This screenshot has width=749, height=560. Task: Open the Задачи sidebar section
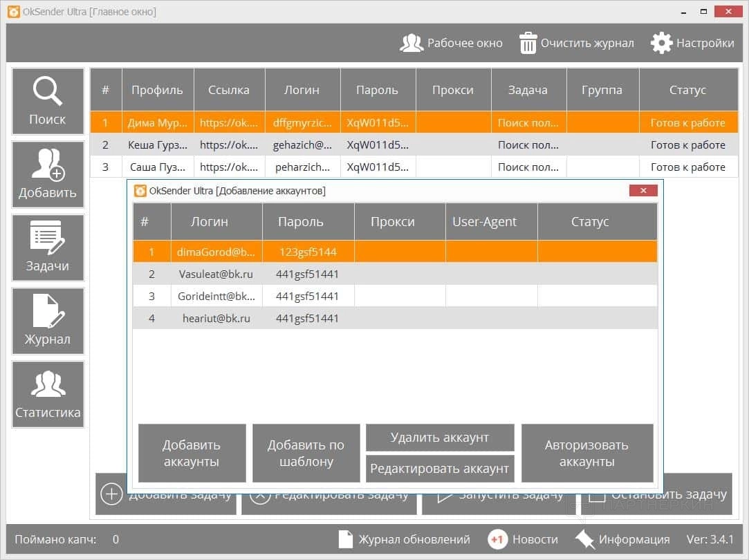point(48,248)
